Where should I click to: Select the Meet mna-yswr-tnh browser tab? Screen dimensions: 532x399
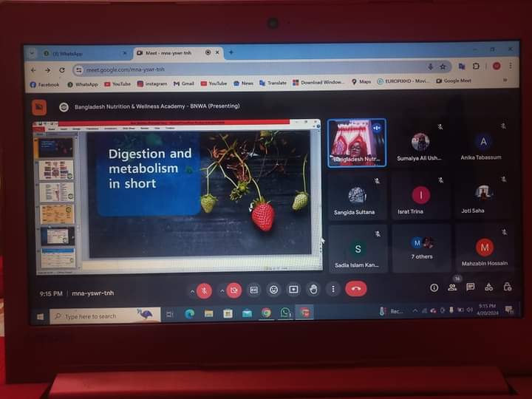[171, 53]
